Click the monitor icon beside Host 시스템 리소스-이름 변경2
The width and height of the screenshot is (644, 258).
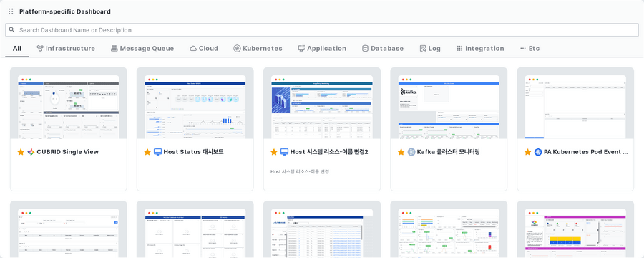284,152
